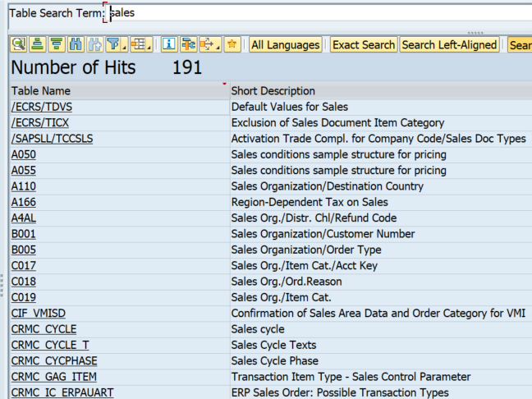Click the A166 table name link

(23, 202)
